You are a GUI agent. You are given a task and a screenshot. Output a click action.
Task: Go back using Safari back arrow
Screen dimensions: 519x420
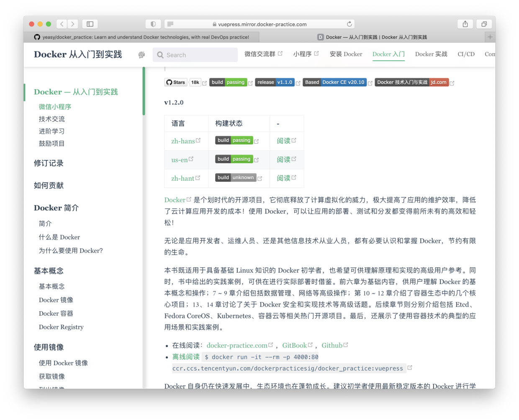(62, 24)
